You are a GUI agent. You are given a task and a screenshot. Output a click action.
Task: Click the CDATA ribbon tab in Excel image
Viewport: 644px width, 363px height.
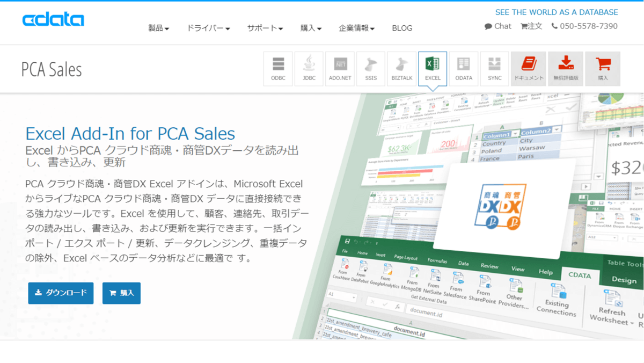pos(580,274)
